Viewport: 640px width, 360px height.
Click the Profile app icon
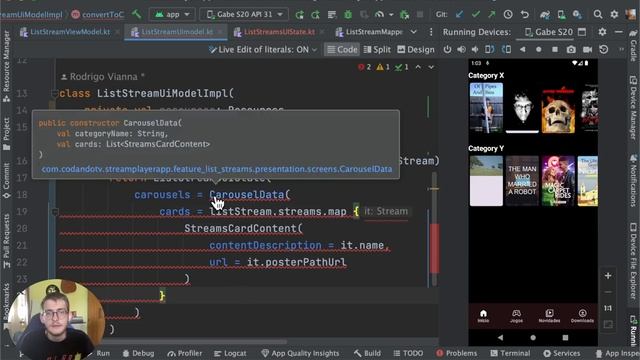point(379,15)
